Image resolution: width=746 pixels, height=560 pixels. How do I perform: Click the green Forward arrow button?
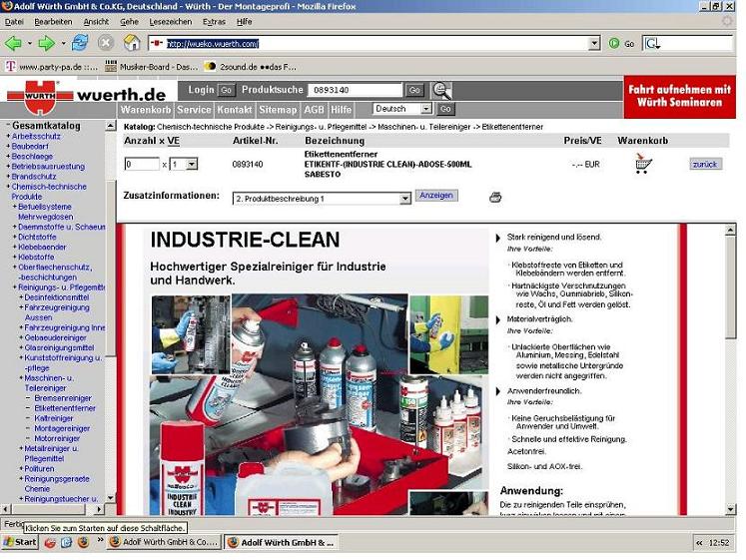pyautogui.click(x=46, y=44)
